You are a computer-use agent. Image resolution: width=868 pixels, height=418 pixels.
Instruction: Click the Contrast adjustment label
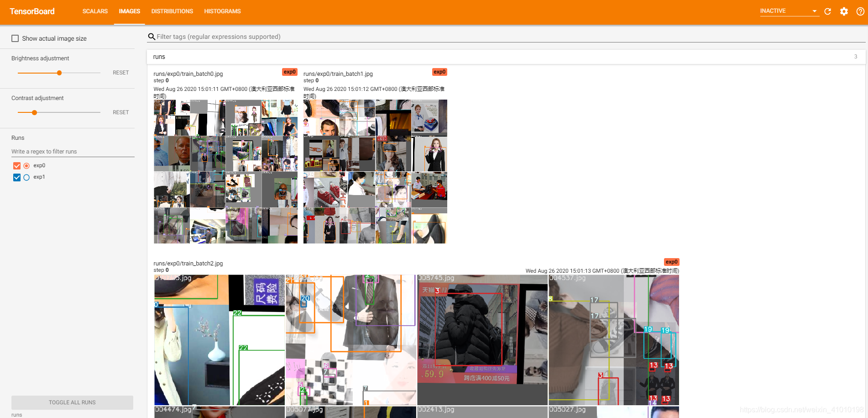(x=37, y=98)
